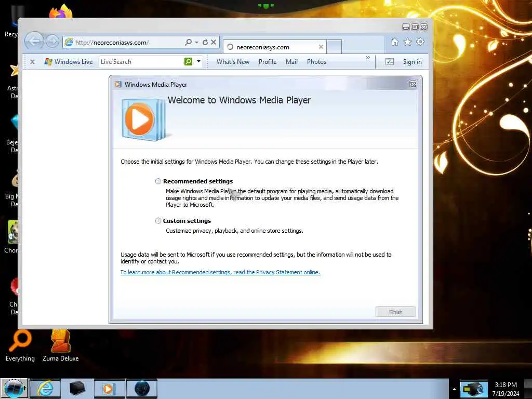Click the search magnifier in address bar

[x=188, y=42]
